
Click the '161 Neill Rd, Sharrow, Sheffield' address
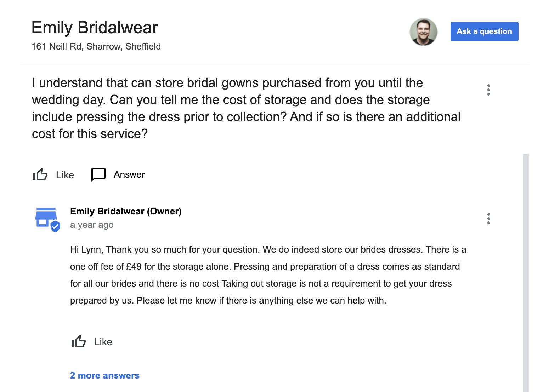click(96, 46)
